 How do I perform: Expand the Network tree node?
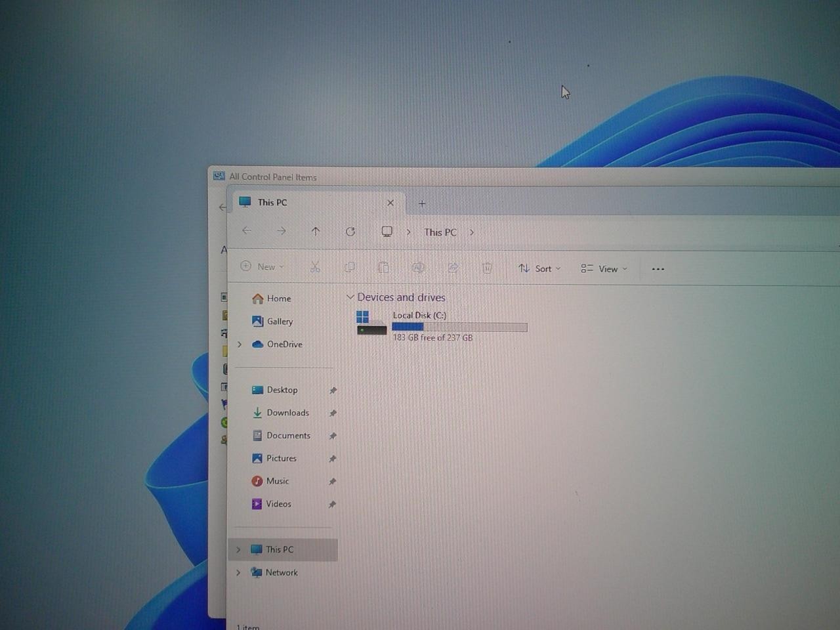[x=238, y=572]
